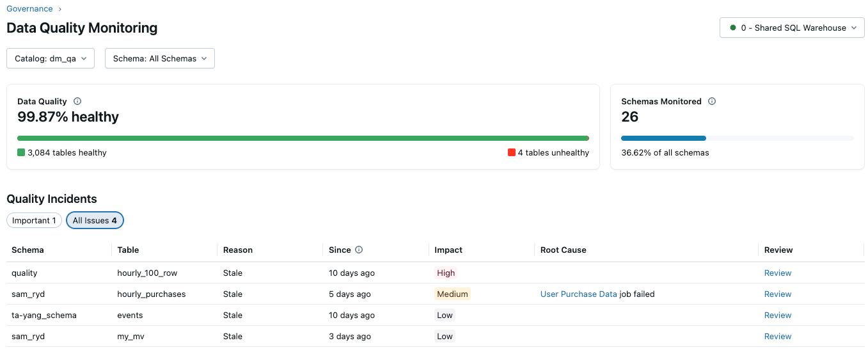868x352 pixels.
Task: Switch to the Important 1 filter
Action: coord(35,220)
